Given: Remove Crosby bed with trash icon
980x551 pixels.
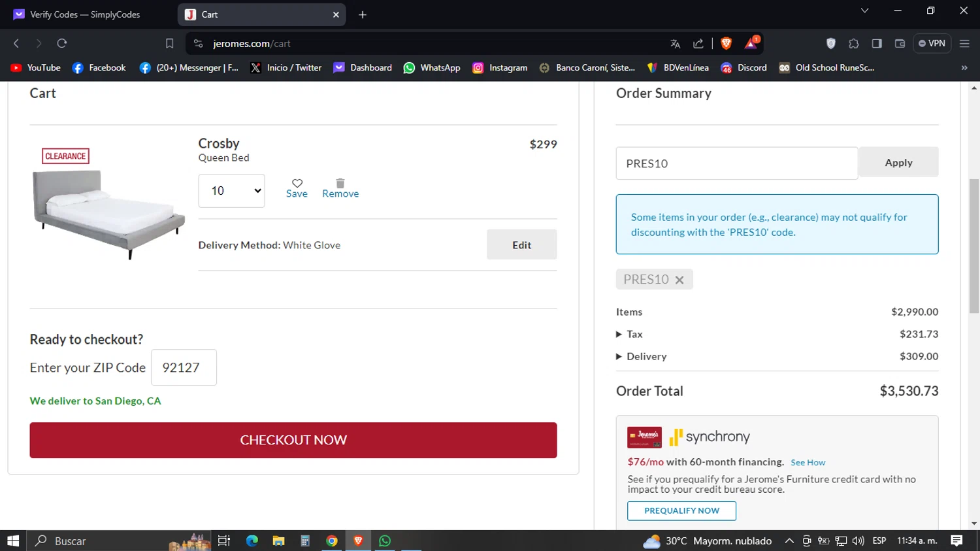Looking at the screenshot, I should click(x=340, y=188).
